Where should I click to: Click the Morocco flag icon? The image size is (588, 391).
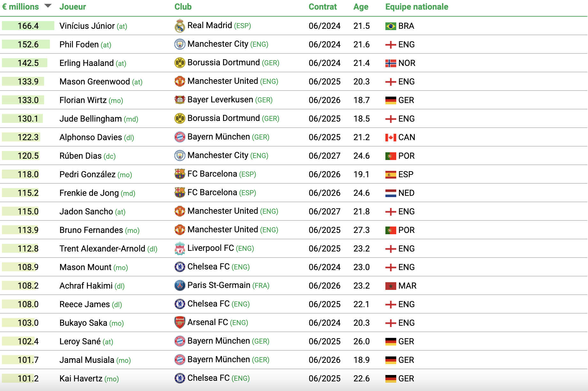391,286
